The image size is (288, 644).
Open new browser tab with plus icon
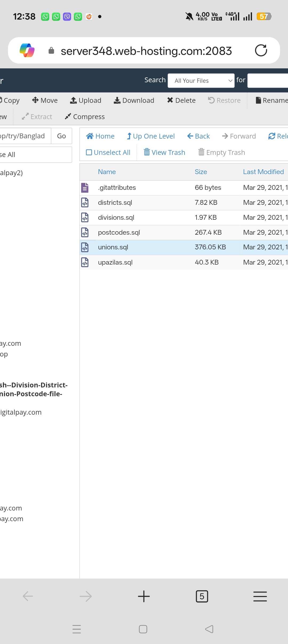point(144,596)
